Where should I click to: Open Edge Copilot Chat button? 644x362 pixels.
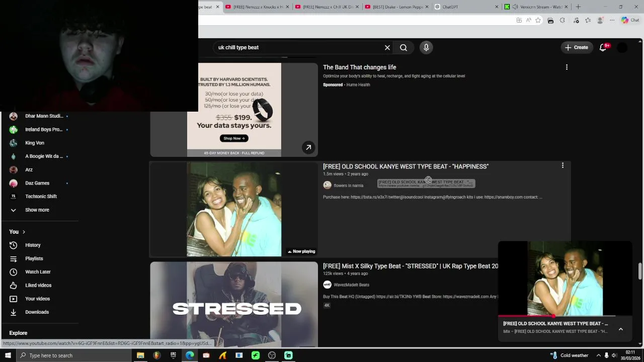click(x=630, y=20)
